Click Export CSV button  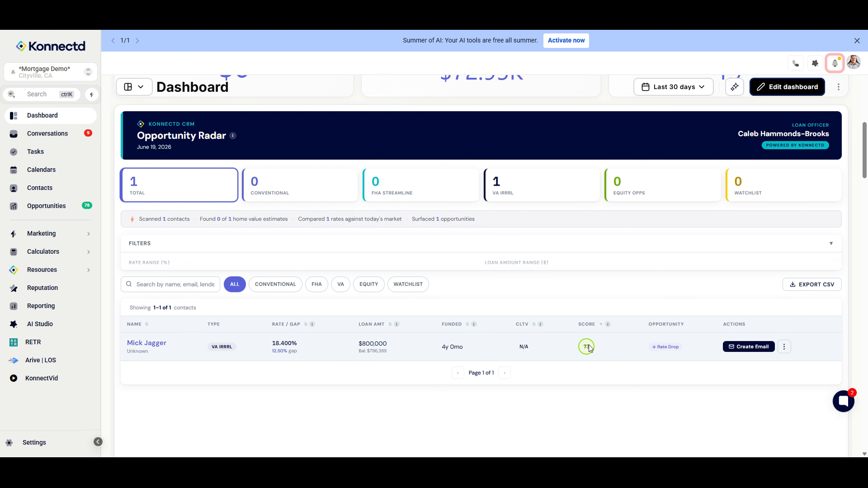click(812, 284)
